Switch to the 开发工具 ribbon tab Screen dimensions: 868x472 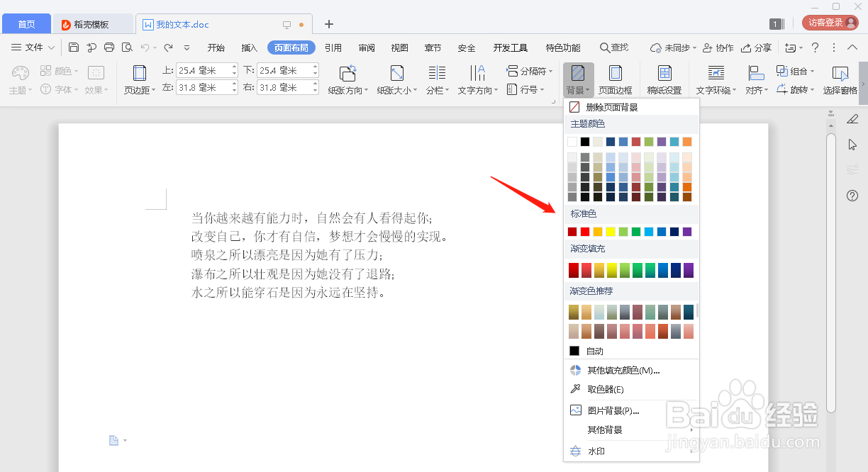click(x=511, y=47)
